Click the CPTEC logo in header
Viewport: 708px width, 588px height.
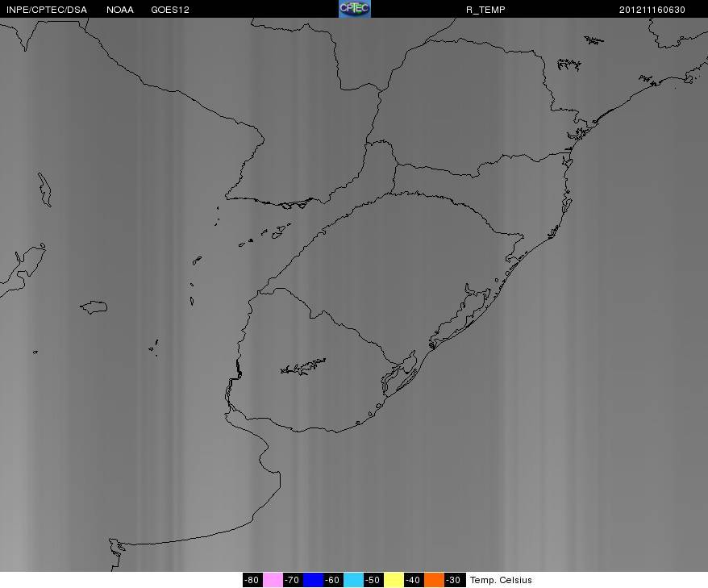pos(355,9)
